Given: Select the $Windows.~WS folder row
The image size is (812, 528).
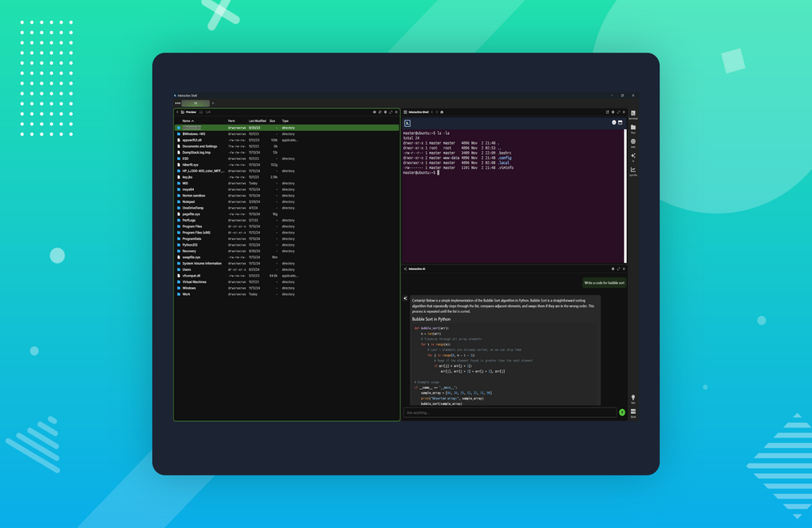Looking at the screenshot, I should pyautogui.click(x=286, y=133).
